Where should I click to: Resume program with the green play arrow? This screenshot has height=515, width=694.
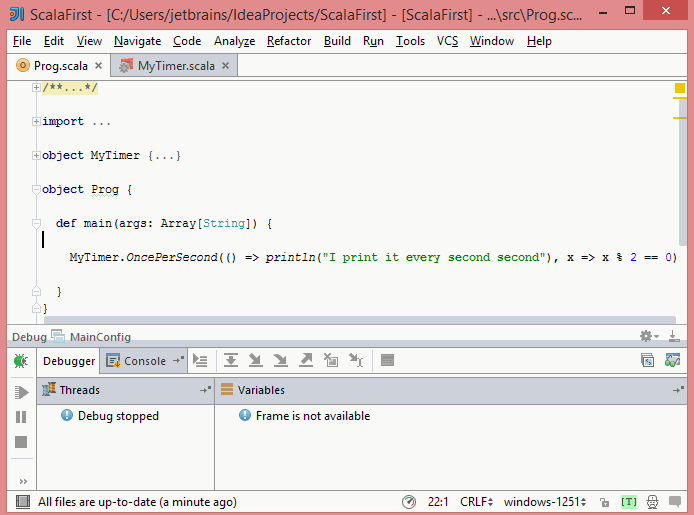[x=21, y=392]
